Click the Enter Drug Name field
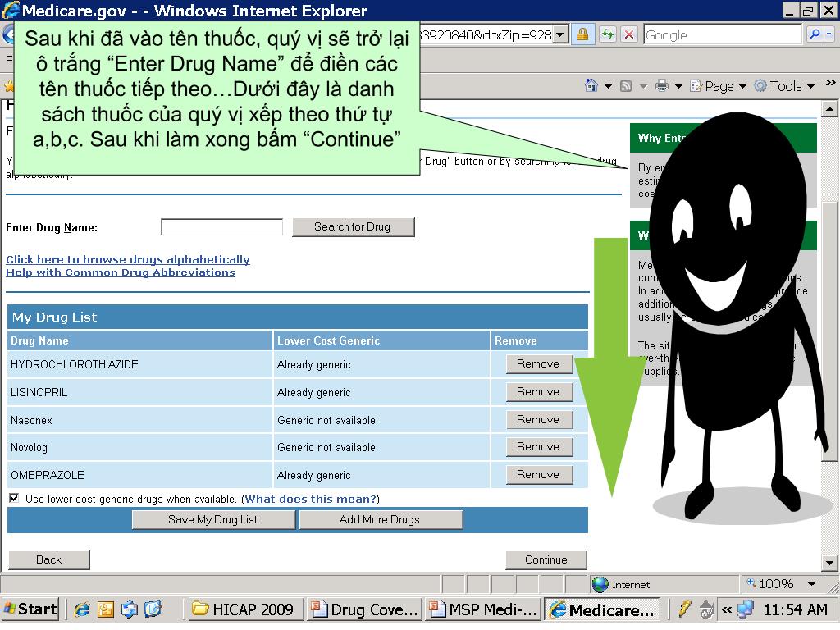This screenshot has width=840, height=630. click(x=221, y=226)
